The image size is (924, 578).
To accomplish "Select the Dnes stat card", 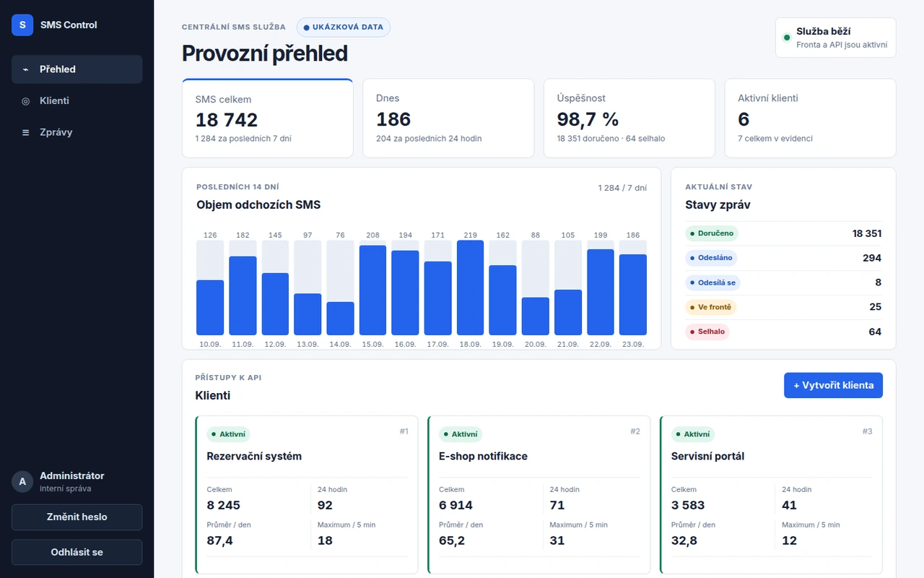I will click(448, 118).
